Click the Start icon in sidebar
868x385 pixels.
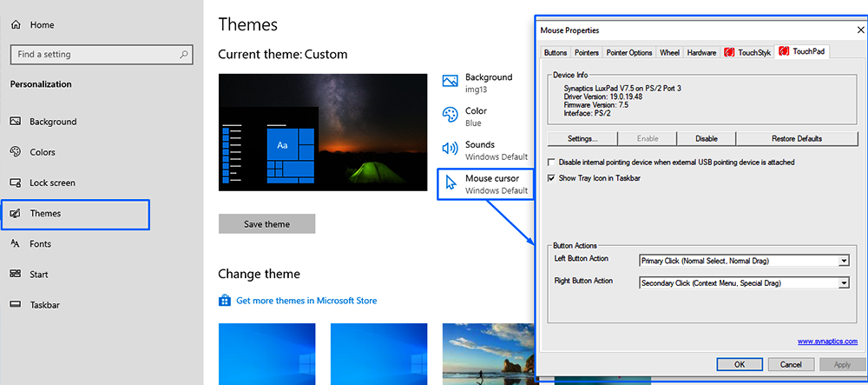pos(16,275)
